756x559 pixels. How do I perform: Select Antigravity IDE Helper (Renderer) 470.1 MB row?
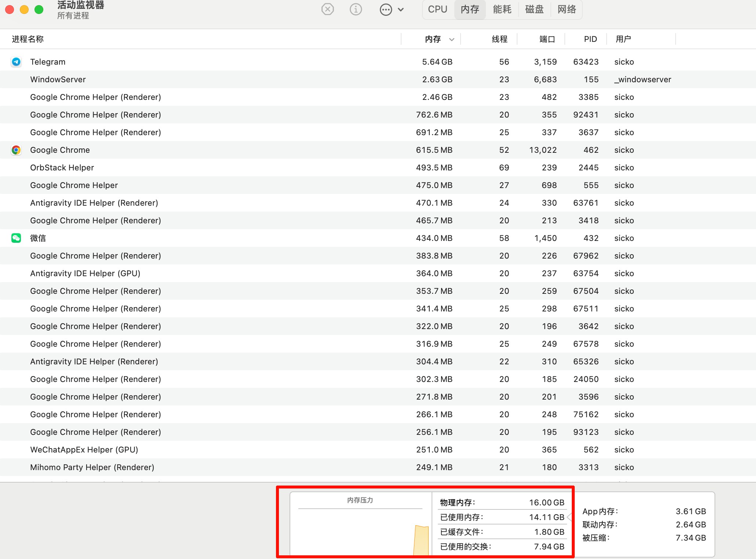[378, 203]
